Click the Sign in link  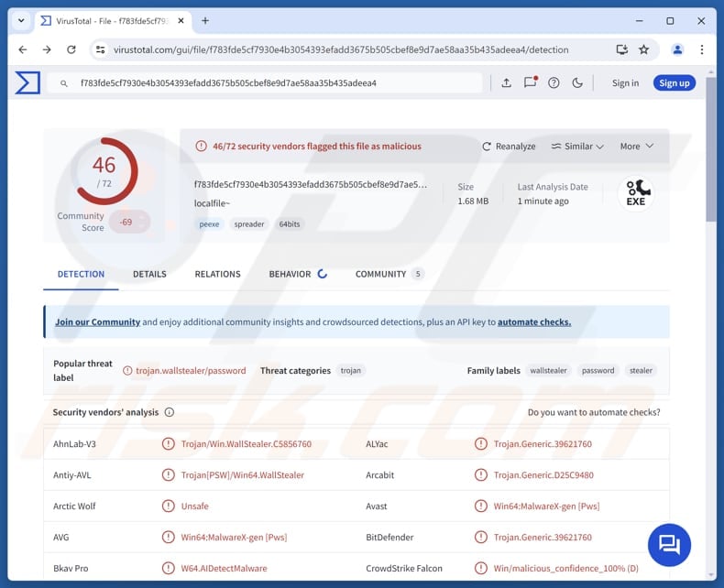[x=625, y=83]
